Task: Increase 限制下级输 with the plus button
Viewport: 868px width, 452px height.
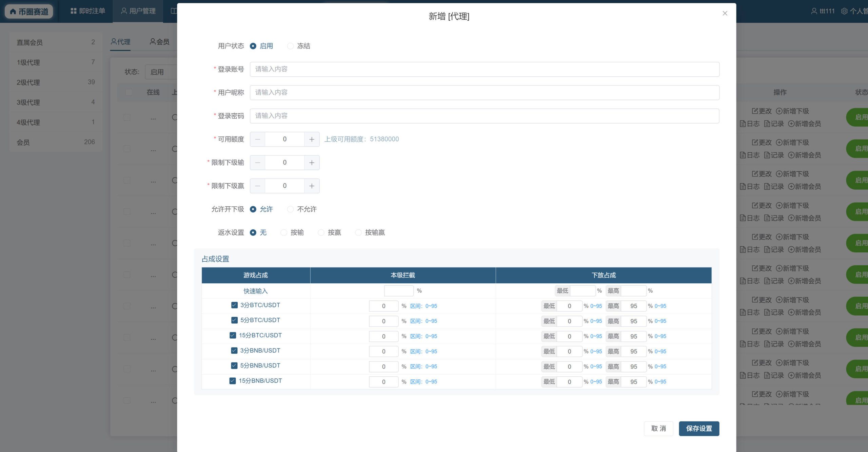Action: [312, 163]
